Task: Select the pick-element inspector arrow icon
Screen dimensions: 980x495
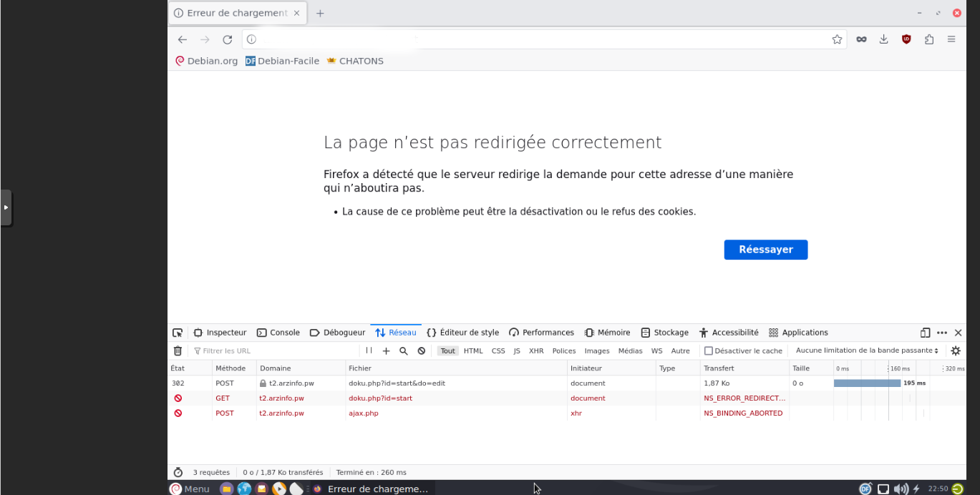Action: 178,332
